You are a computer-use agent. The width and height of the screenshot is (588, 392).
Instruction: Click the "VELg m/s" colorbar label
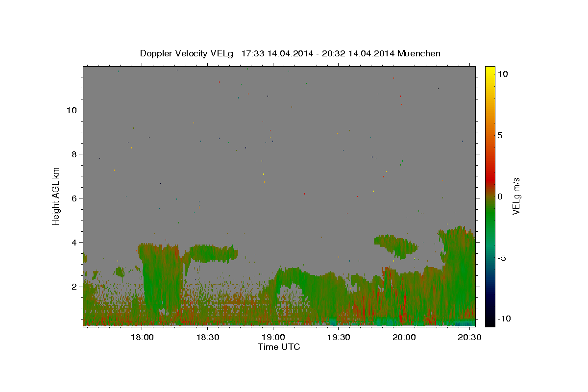coord(516,196)
